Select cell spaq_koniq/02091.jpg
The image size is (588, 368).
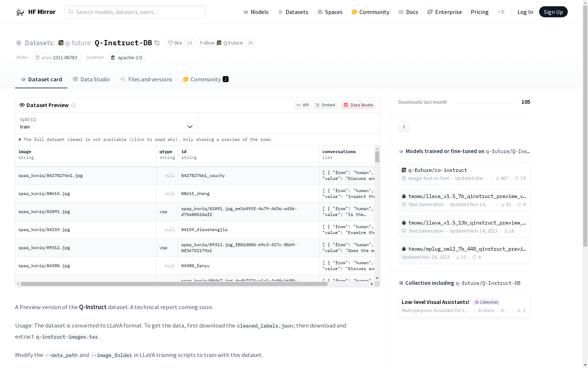[x=86, y=212]
